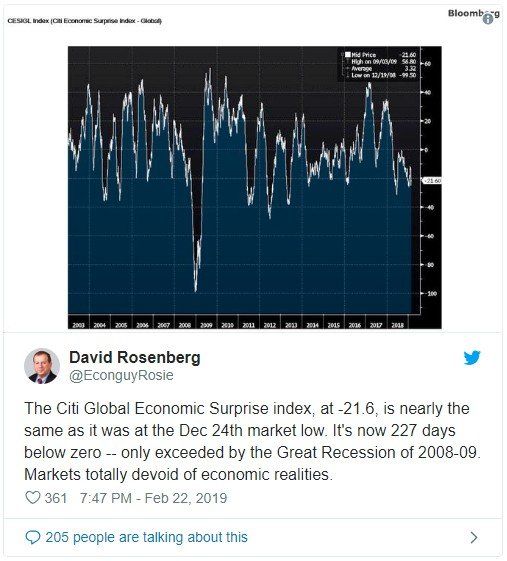Open David Rosenberg's profile photo

[x=42, y=366]
